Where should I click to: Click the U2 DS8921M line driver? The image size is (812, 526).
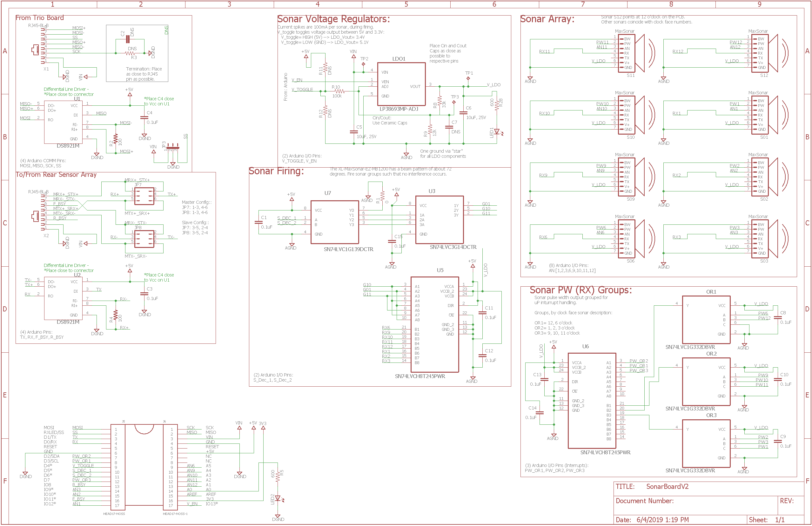(x=63, y=298)
